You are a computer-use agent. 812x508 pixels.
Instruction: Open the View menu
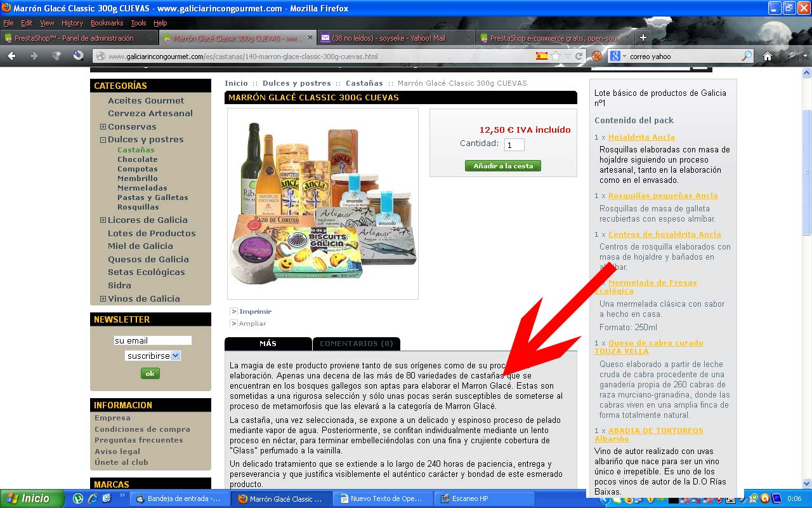[48, 23]
